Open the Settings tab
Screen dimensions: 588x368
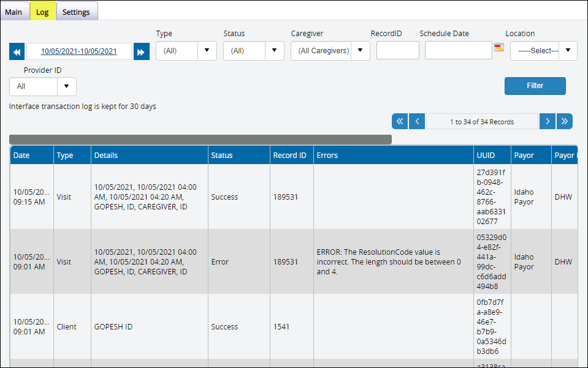[76, 12]
